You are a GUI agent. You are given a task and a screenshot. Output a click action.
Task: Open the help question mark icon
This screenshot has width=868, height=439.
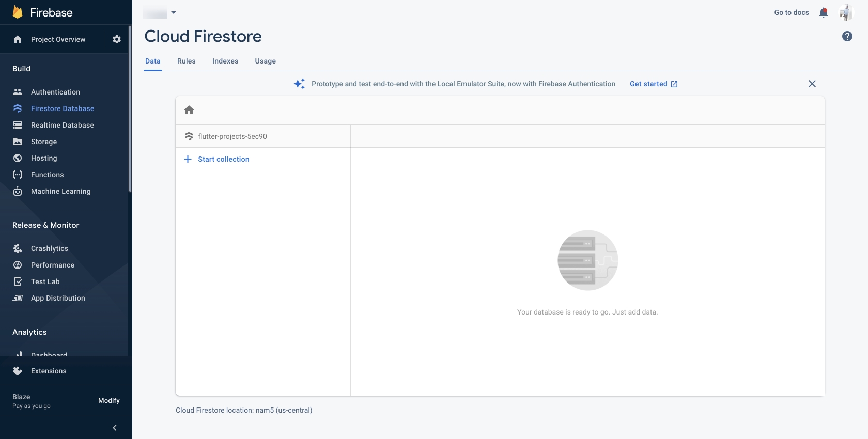tap(847, 36)
